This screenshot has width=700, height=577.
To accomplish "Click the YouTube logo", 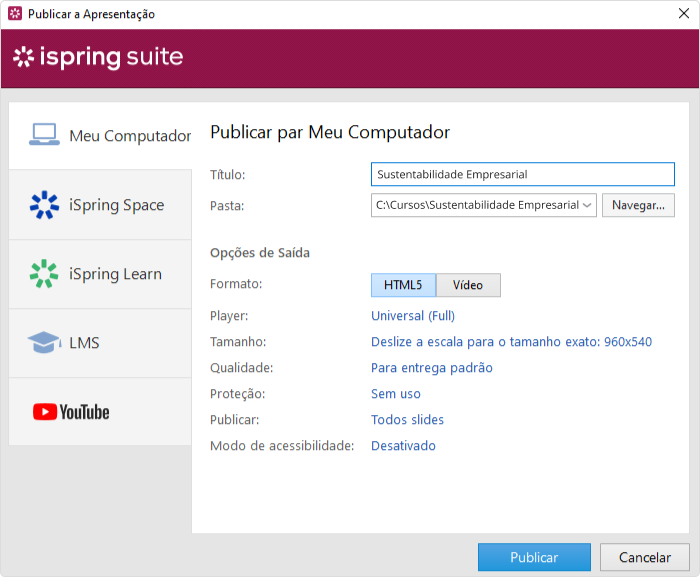I will [x=71, y=412].
